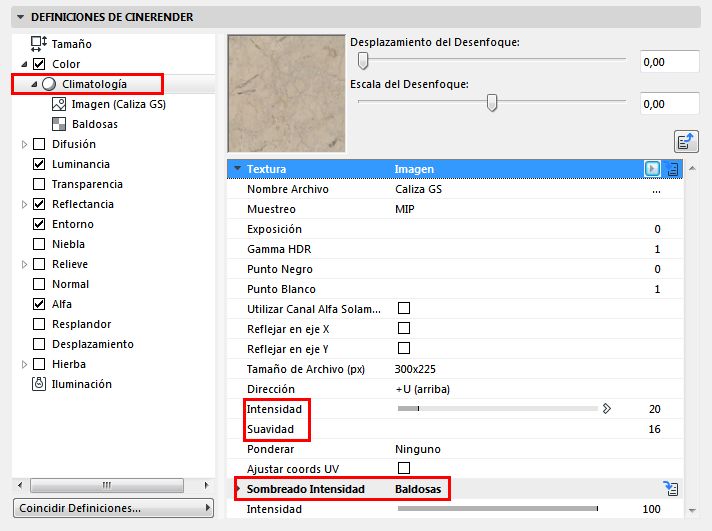Click the Climatología circle icon
The width and height of the screenshot is (712, 531).
49,84
